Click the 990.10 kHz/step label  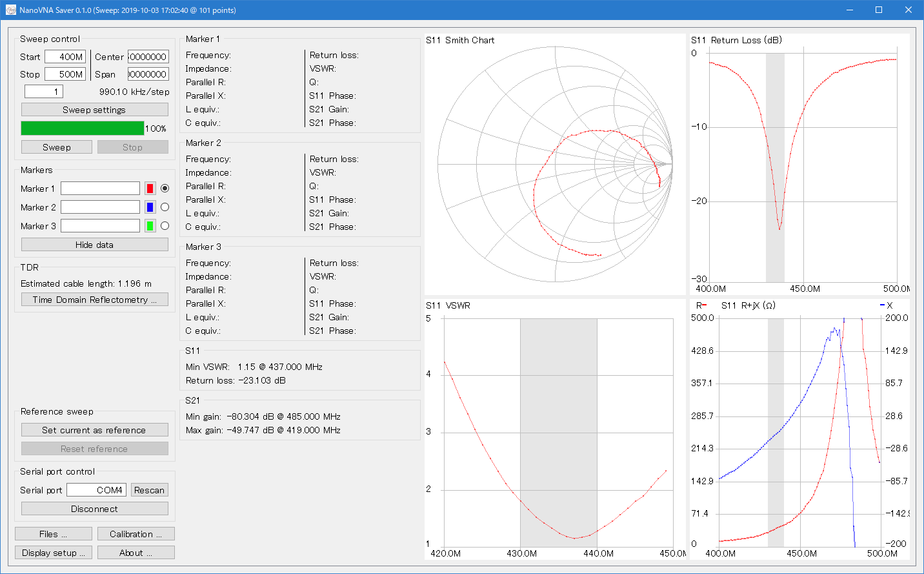[134, 92]
